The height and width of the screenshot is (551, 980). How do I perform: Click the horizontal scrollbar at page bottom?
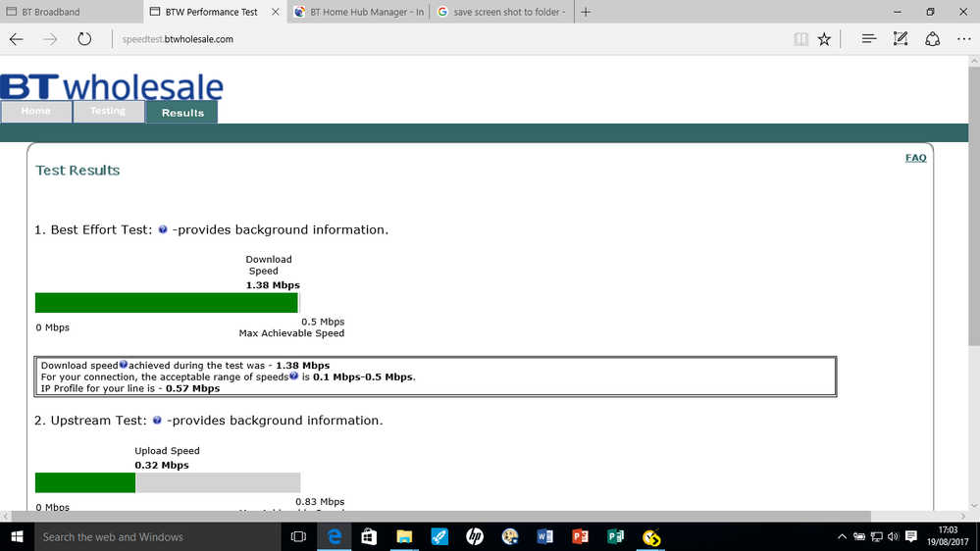tap(440, 516)
